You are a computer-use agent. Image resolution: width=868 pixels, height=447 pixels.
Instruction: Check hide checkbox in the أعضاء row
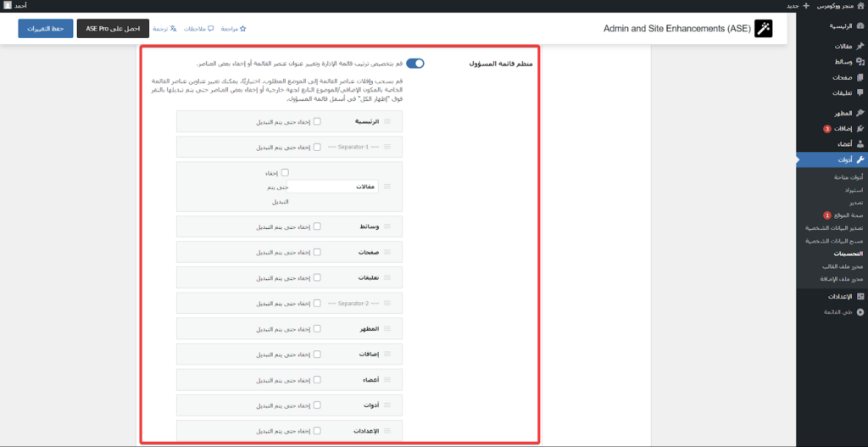(x=317, y=379)
